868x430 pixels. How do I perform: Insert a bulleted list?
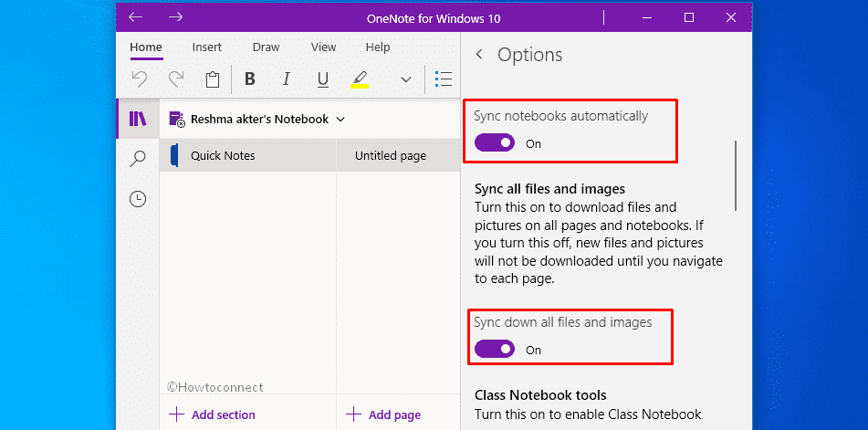(x=444, y=79)
